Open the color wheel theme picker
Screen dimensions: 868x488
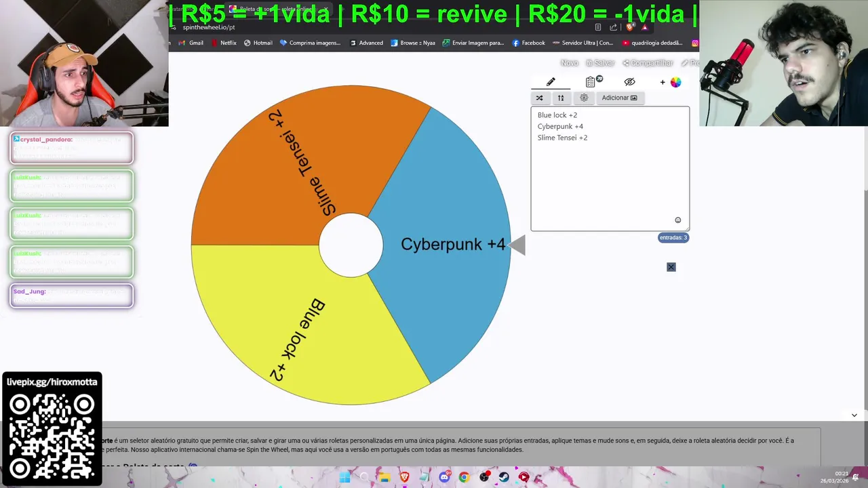(675, 82)
